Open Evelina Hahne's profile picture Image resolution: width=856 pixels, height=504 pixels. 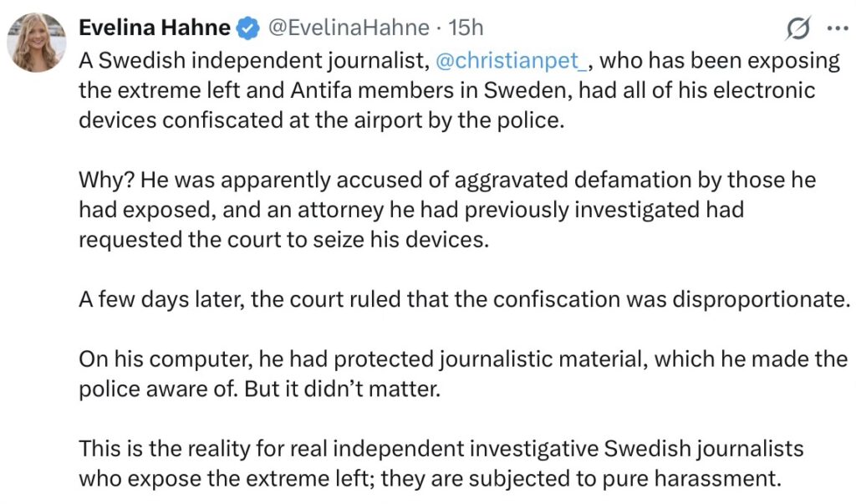[37, 42]
